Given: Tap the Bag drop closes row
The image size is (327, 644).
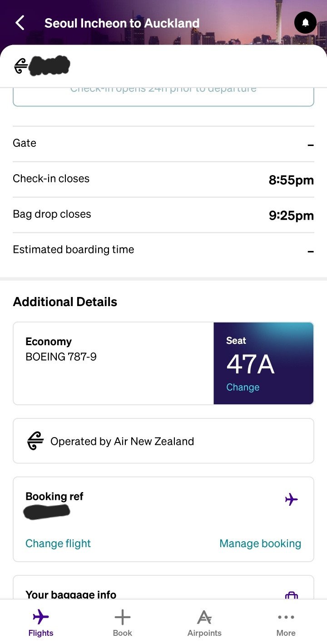Looking at the screenshot, I should [x=163, y=215].
